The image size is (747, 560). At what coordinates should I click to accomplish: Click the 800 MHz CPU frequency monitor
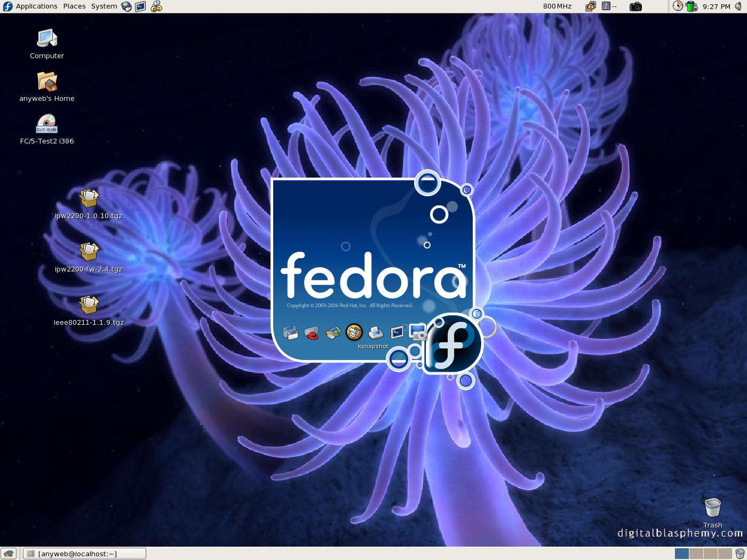pos(557,6)
